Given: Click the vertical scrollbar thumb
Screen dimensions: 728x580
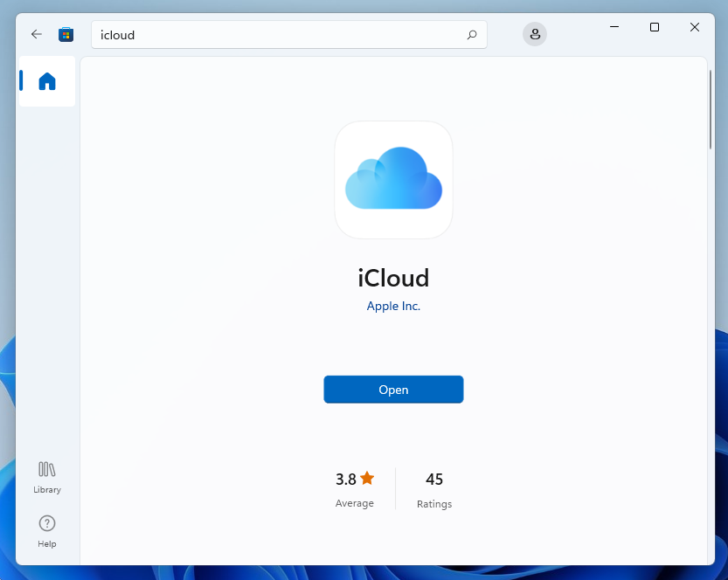Looking at the screenshot, I should [x=711, y=109].
